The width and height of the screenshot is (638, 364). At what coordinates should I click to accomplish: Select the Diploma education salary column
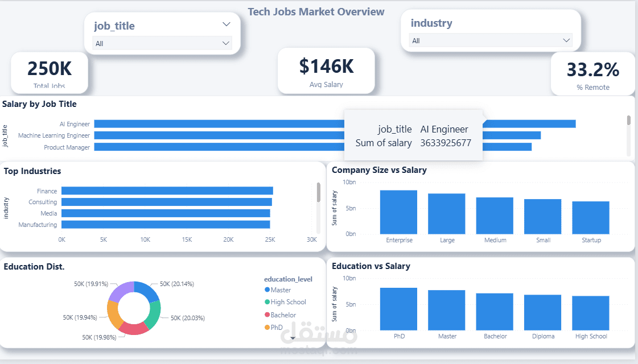pyautogui.click(x=542, y=313)
